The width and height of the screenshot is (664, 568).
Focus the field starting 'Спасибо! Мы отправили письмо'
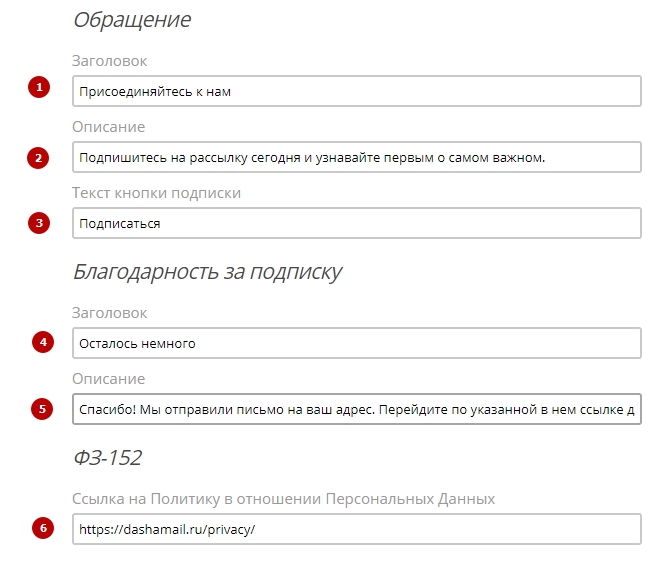[355, 409]
